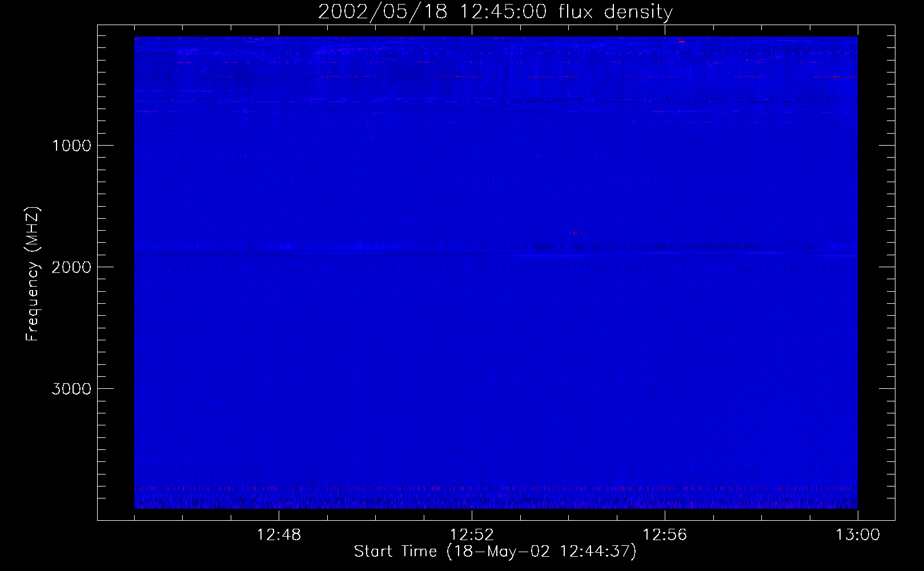Image resolution: width=924 pixels, height=571 pixels.
Task: Click the 12:56 time axis label
Action: (x=665, y=535)
